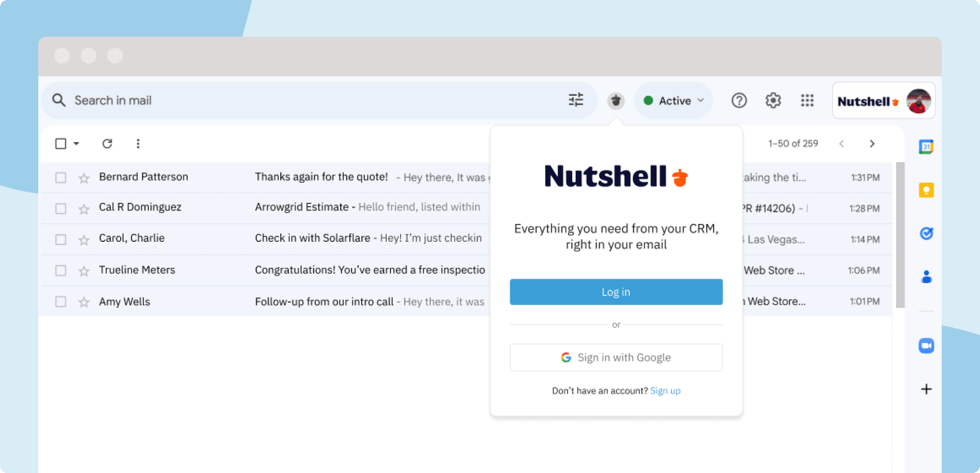Refresh the inbox
Viewport: 980px width, 473px height.
coord(107,144)
